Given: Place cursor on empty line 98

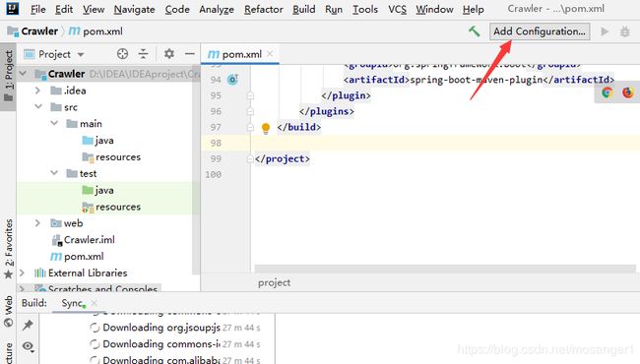Looking at the screenshot, I should pos(445,143).
